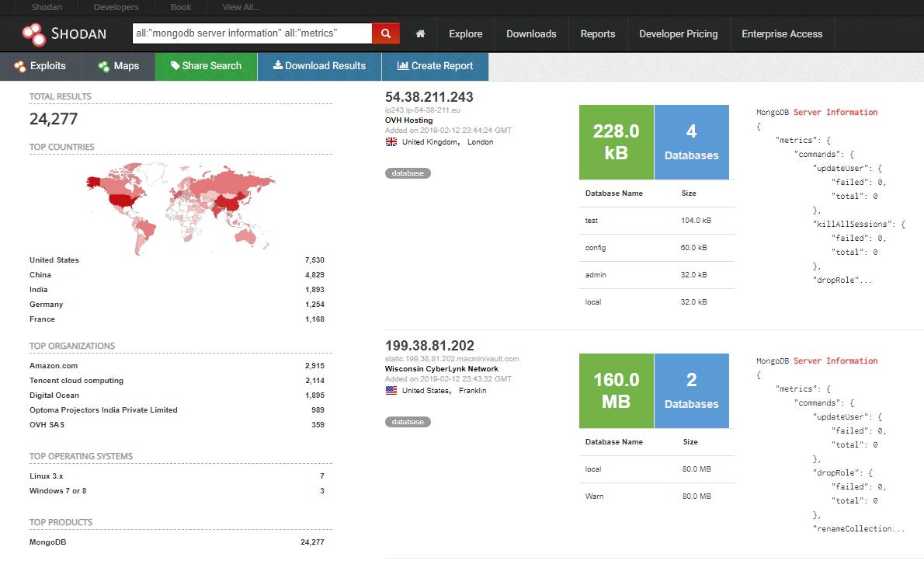The image size is (924, 561).
Task: Open Exploits from the toolbar
Action: (x=40, y=66)
